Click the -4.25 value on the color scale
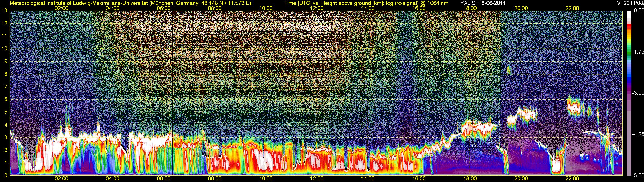This screenshot has height=182, width=644. coord(638,134)
